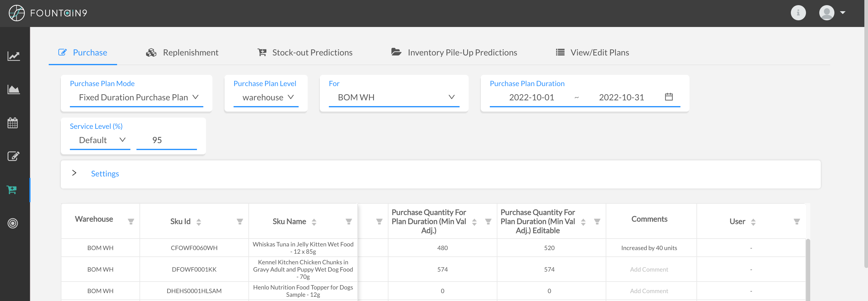This screenshot has width=868, height=301.
Task: Click the area chart sidebar icon
Action: (14, 89)
